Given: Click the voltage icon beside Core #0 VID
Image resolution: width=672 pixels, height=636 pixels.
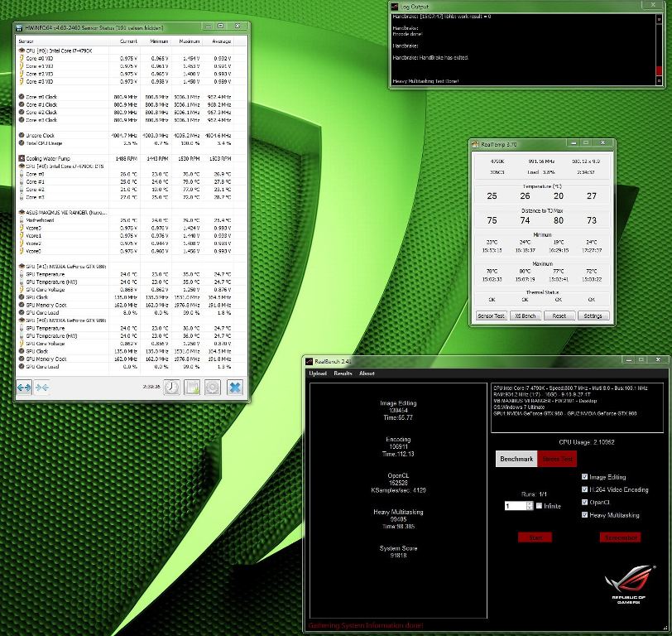Looking at the screenshot, I should (22, 58).
